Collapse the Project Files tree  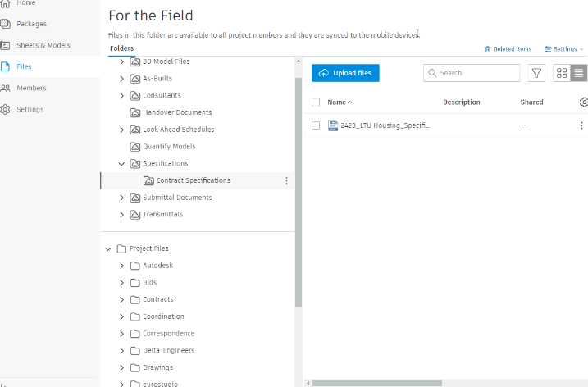[x=108, y=248]
